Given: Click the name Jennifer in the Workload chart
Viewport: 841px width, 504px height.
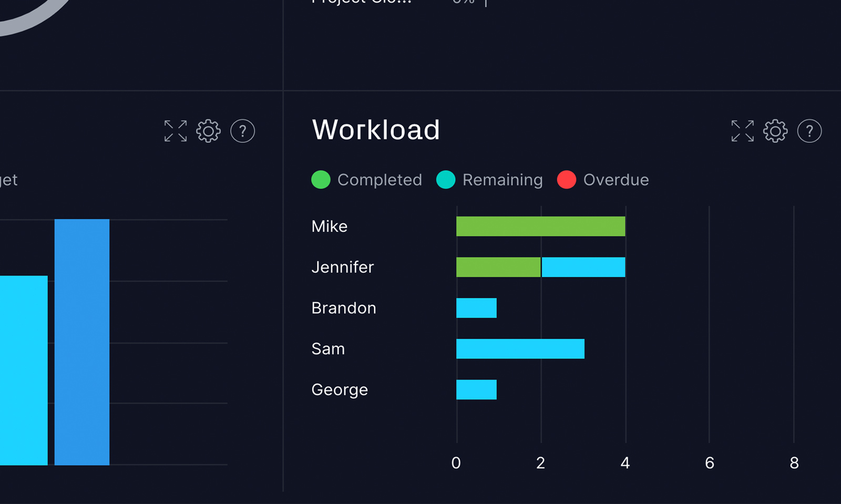Looking at the screenshot, I should tap(343, 267).
